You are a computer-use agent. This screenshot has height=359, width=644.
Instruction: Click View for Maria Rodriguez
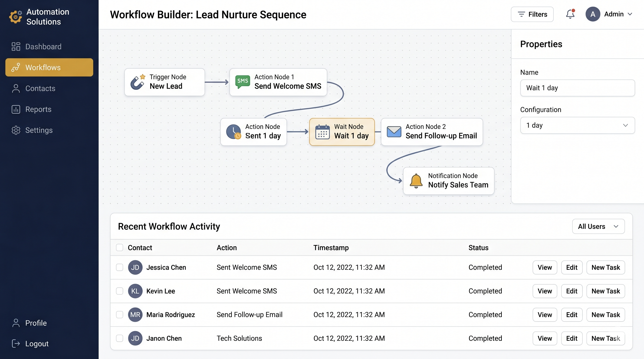pyautogui.click(x=545, y=315)
